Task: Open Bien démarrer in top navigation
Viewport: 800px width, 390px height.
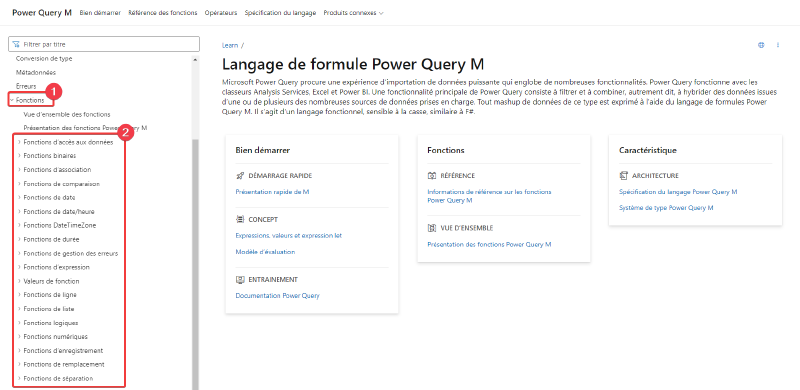Action: (x=100, y=13)
